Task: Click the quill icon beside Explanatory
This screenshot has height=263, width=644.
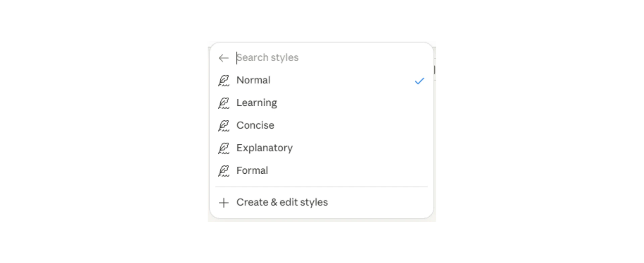Action: click(224, 148)
